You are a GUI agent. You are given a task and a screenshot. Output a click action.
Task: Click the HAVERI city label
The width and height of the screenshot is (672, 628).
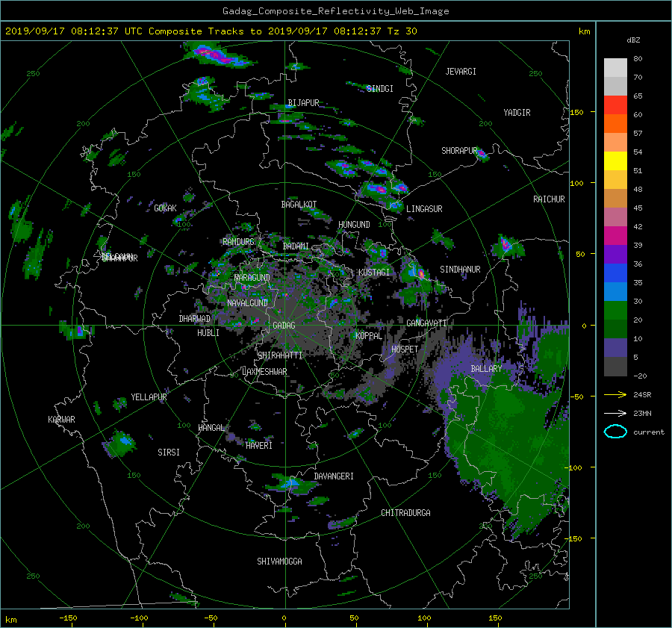pyautogui.click(x=259, y=446)
